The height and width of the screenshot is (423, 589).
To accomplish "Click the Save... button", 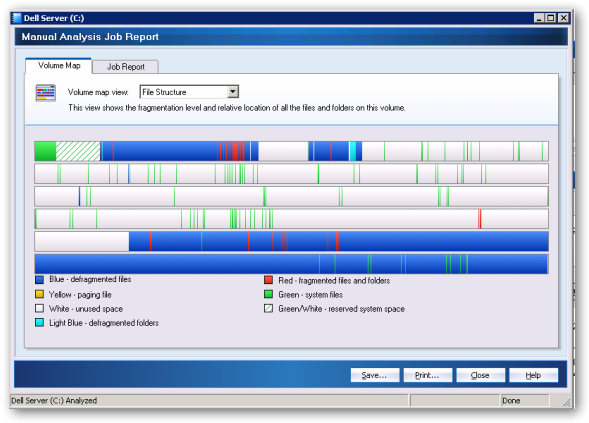I will click(375, 375).
